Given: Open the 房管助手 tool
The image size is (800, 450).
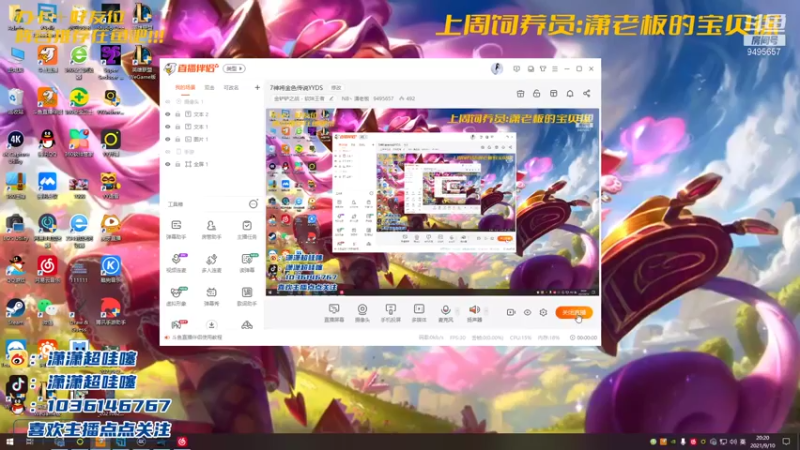Looking at the screenshot, I should (211, 230).
